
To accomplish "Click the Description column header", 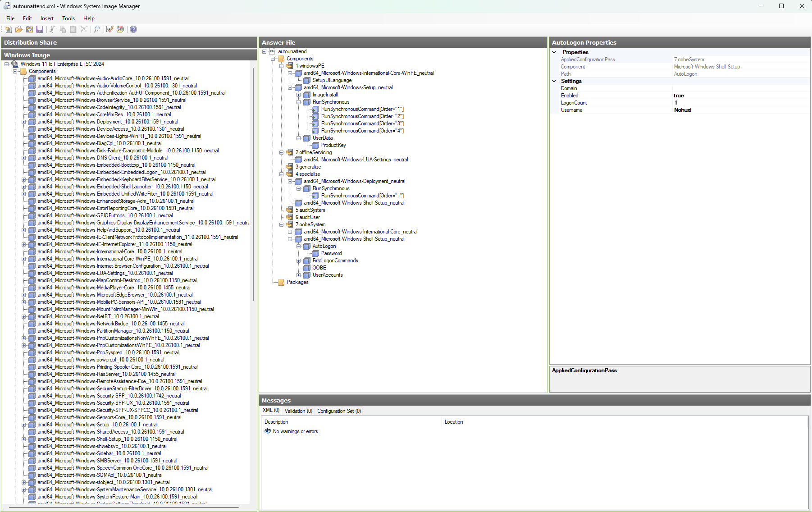I will click(x=352, y=422).
